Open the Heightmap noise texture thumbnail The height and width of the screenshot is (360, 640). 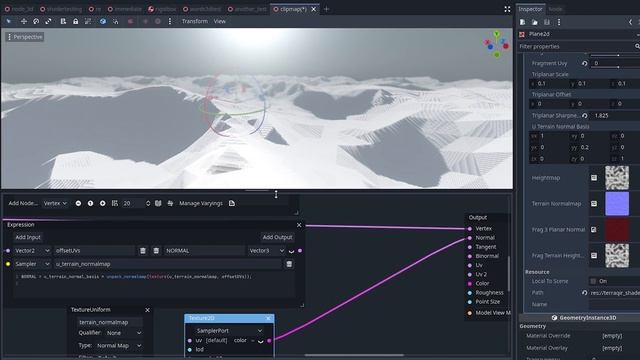617,178
